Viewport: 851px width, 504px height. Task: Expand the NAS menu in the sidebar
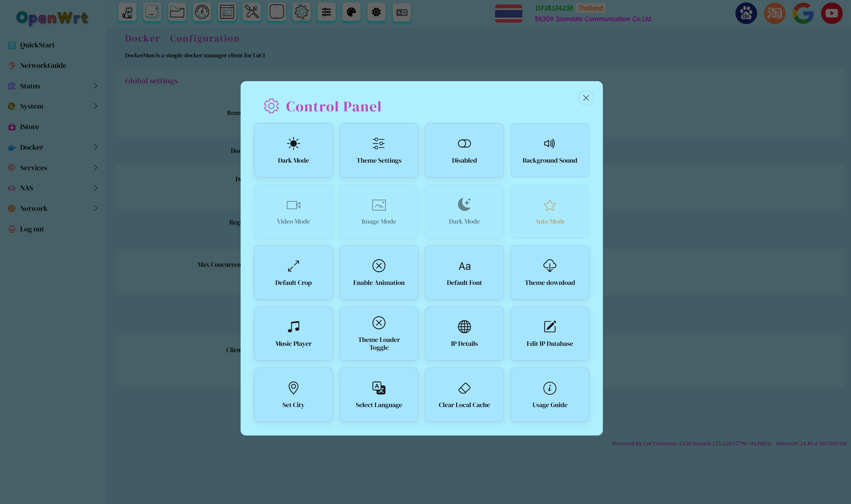tap(53, 188)
